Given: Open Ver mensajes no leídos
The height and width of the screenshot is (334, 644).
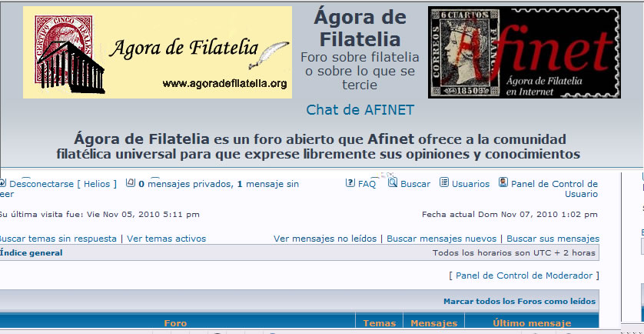Looking at the screenshot, I should coord(325,239).
